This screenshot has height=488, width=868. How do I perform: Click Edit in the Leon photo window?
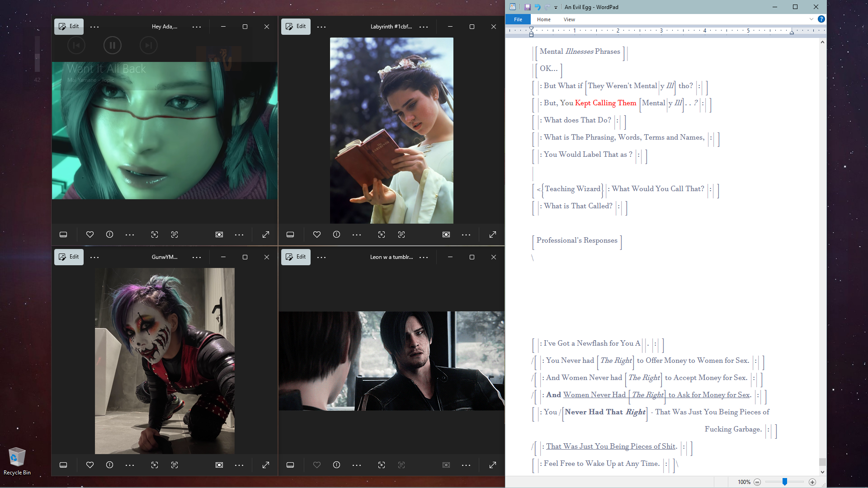tap(296, 257)
